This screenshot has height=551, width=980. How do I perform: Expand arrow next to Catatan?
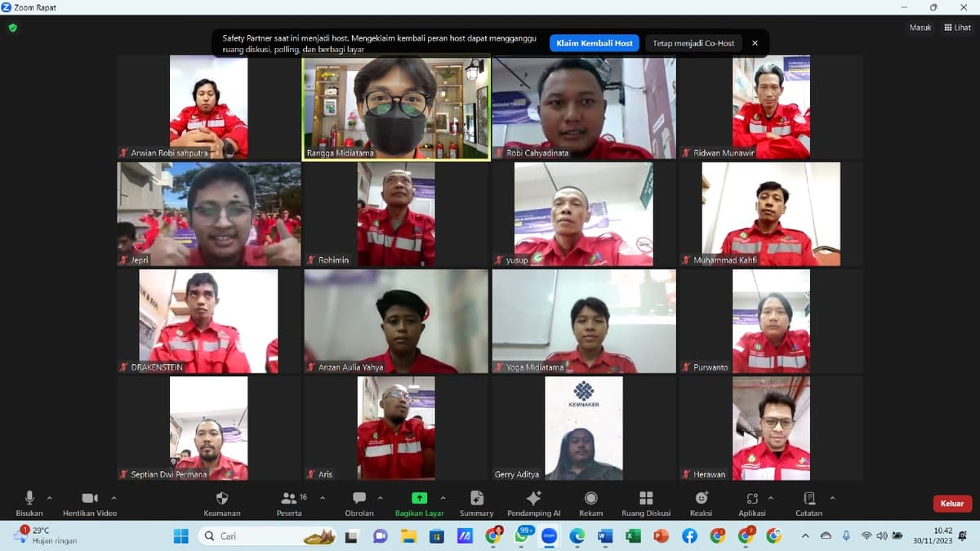tap(832, 498)
